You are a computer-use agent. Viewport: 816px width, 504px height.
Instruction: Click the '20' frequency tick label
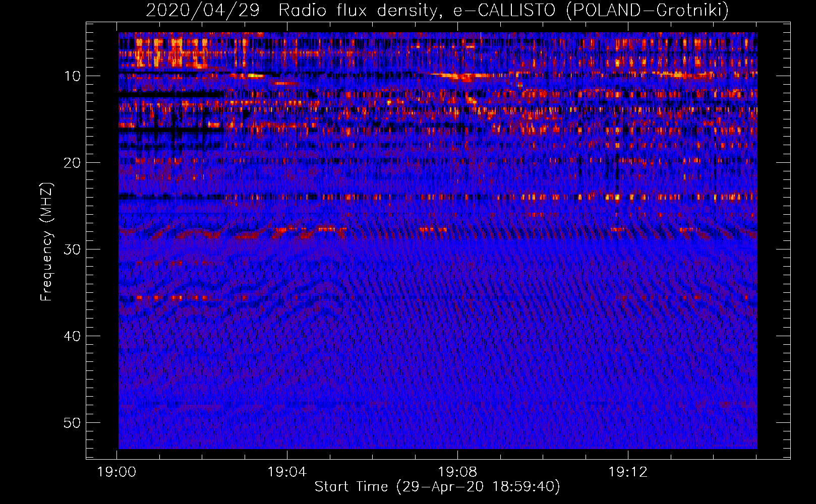click(x=73, y=163)
